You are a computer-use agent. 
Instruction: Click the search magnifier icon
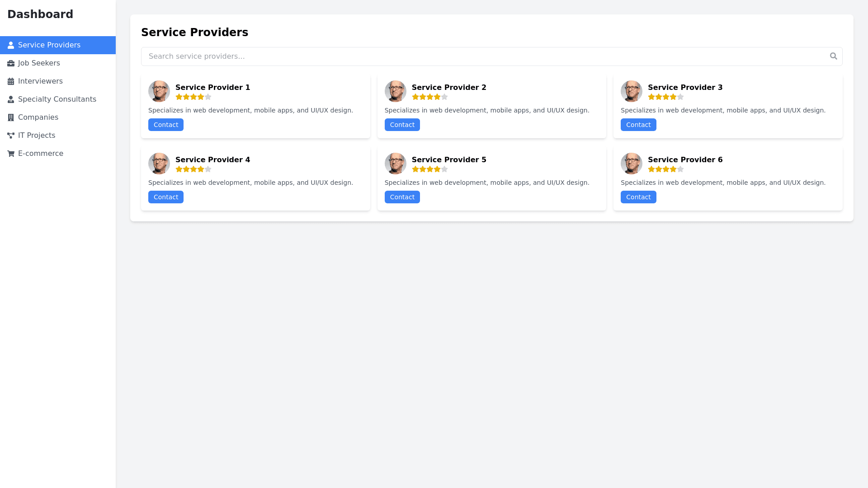pyautogui.click(x=833, y=56)
